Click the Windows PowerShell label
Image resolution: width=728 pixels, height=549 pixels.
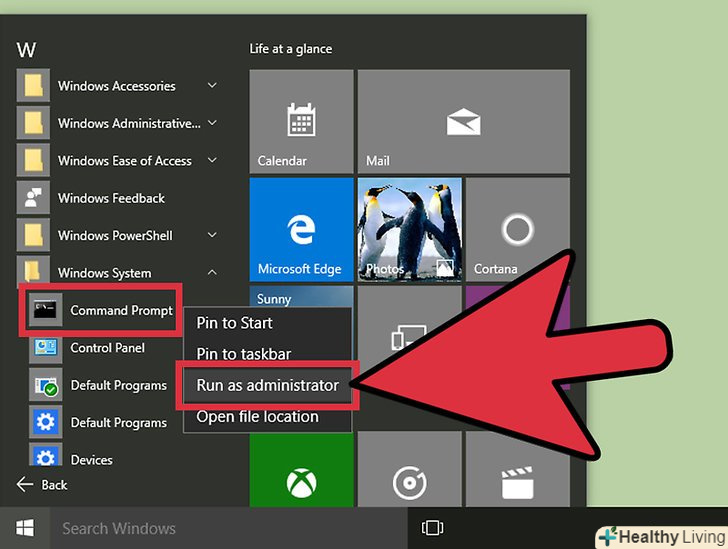115,235
